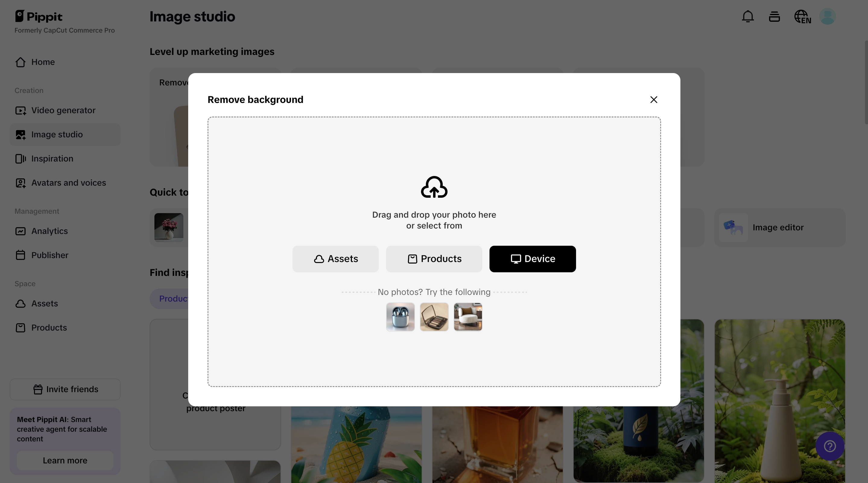This screenshot has width=868, height=483.
Task: Click 'No photos? Try the following' text
Action: (434, 292)
